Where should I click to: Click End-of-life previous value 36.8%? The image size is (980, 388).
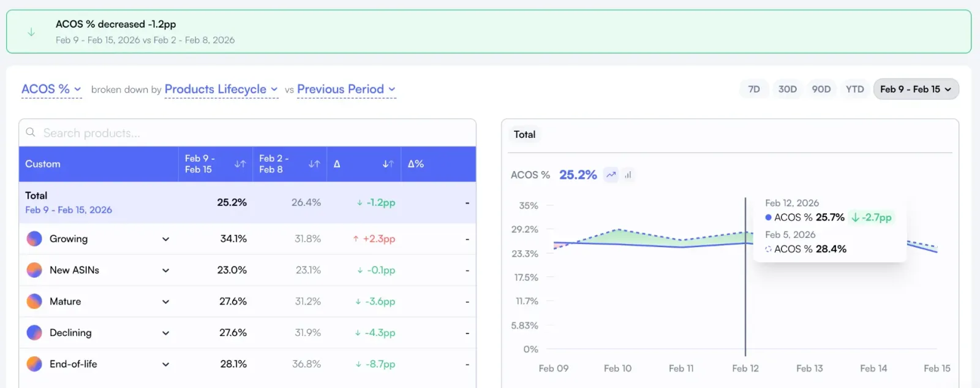306,363
